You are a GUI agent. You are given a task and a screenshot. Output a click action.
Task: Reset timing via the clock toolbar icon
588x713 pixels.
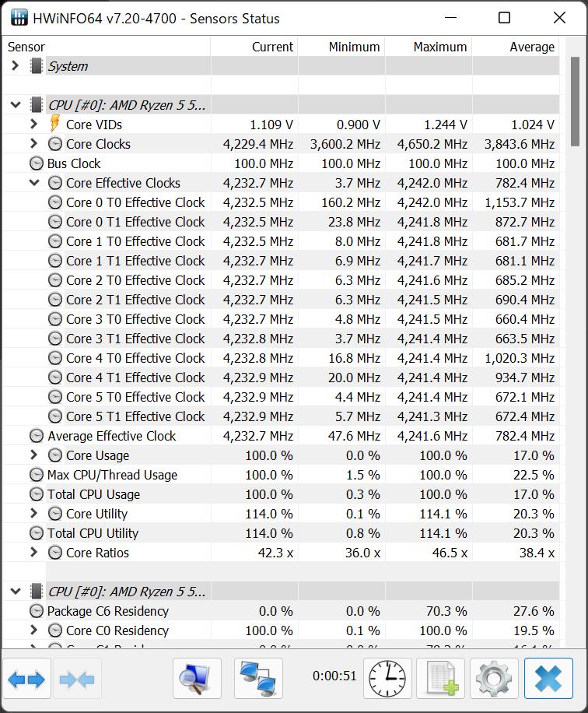coord(386,678)
